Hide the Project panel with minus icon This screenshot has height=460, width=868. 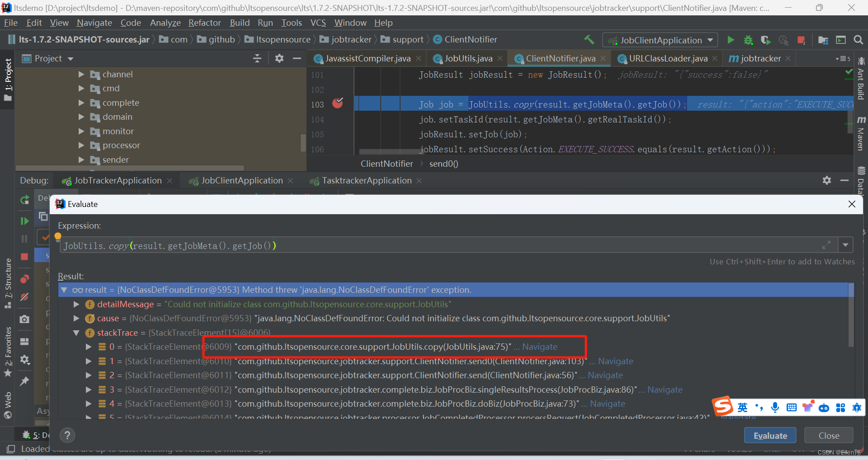(x=297, y=58)
